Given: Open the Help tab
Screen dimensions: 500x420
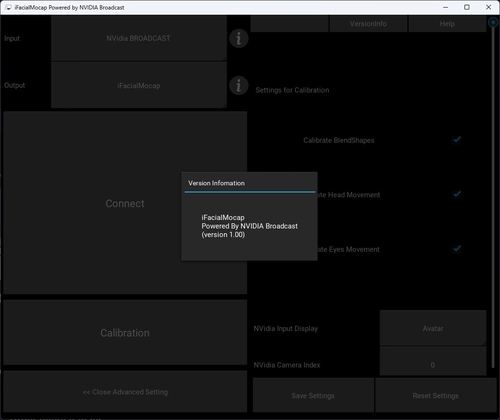Looking at the screenshot, I should click(x=447, y=24).
